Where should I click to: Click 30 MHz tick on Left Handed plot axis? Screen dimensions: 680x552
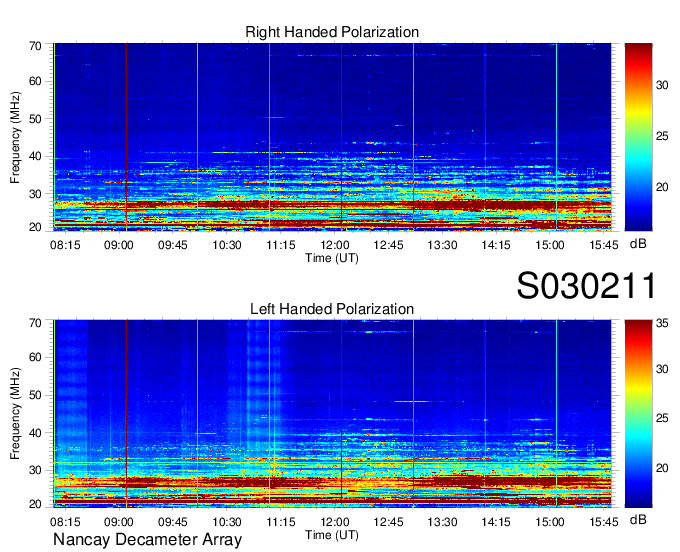35,470
